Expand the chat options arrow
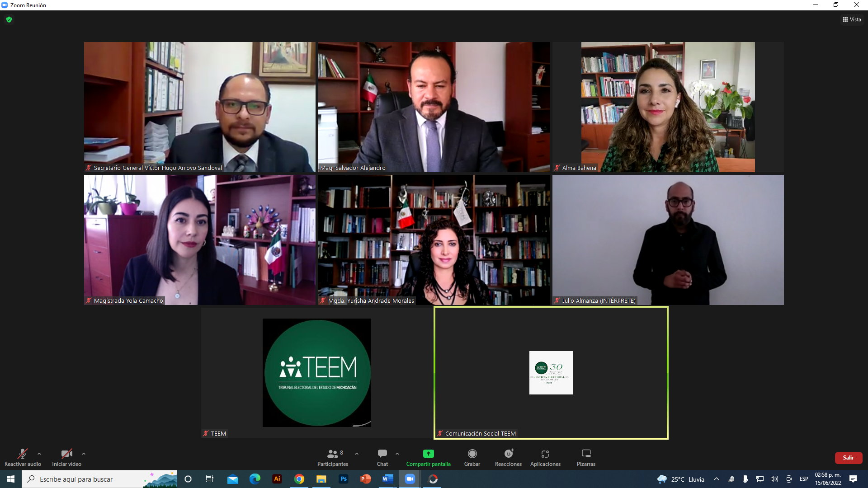The width and height of the screenshot is (868, 488). point(397,454)
